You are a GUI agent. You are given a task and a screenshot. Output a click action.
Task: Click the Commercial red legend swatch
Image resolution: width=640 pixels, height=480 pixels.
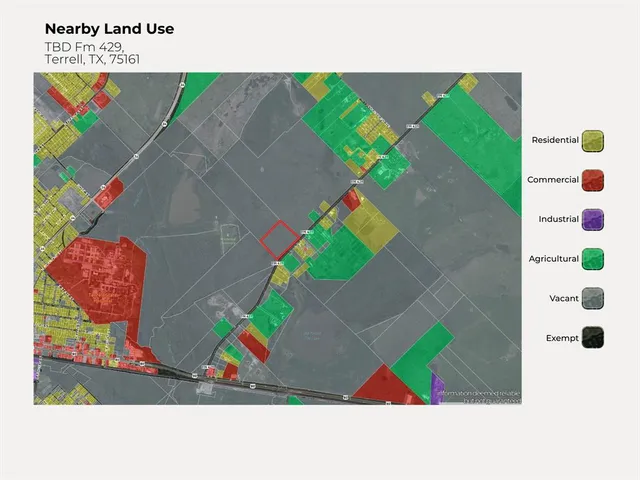[x=593, y=180]
